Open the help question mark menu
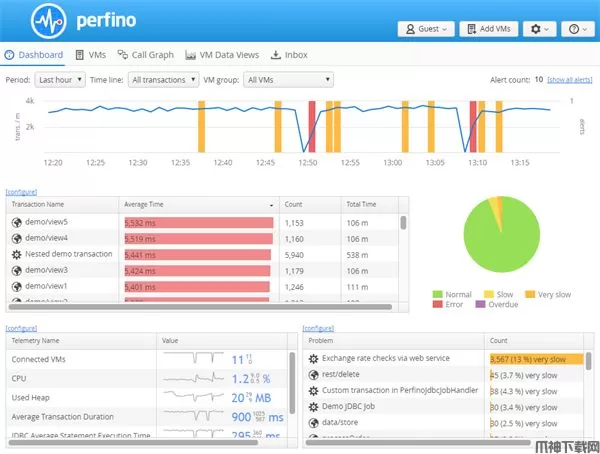 click(578, 29)
